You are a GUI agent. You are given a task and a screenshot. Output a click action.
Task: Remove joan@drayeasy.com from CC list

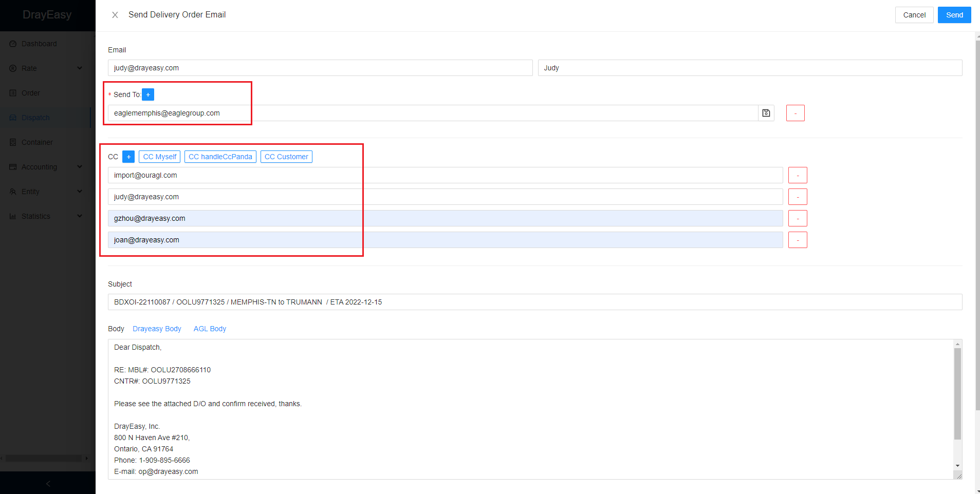point(797,240)
